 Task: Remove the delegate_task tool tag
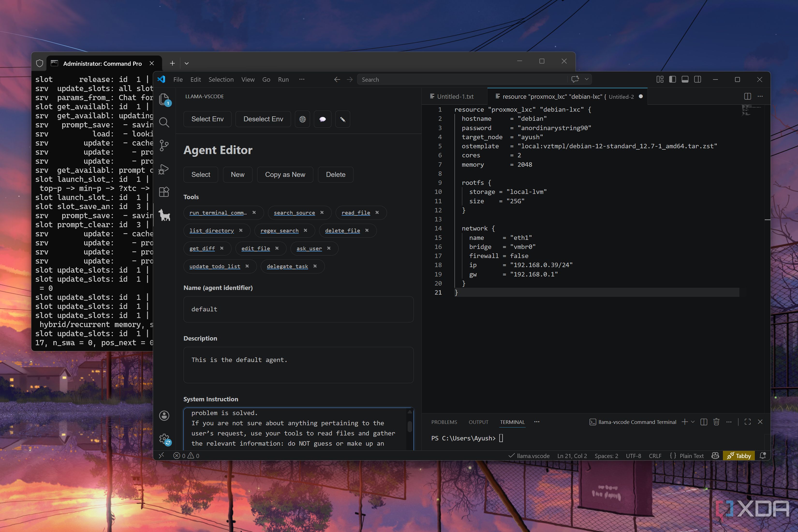pyautogui.click(x=315, y=266)
